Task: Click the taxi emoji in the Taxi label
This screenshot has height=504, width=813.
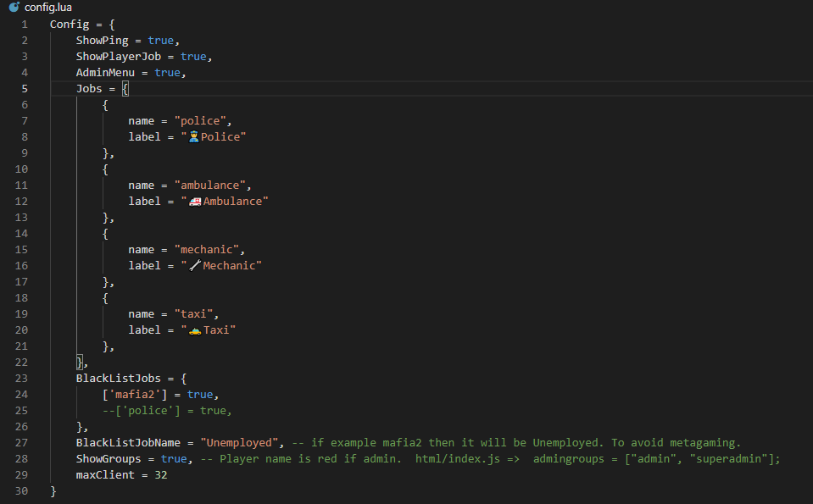Action: (195, 330)
